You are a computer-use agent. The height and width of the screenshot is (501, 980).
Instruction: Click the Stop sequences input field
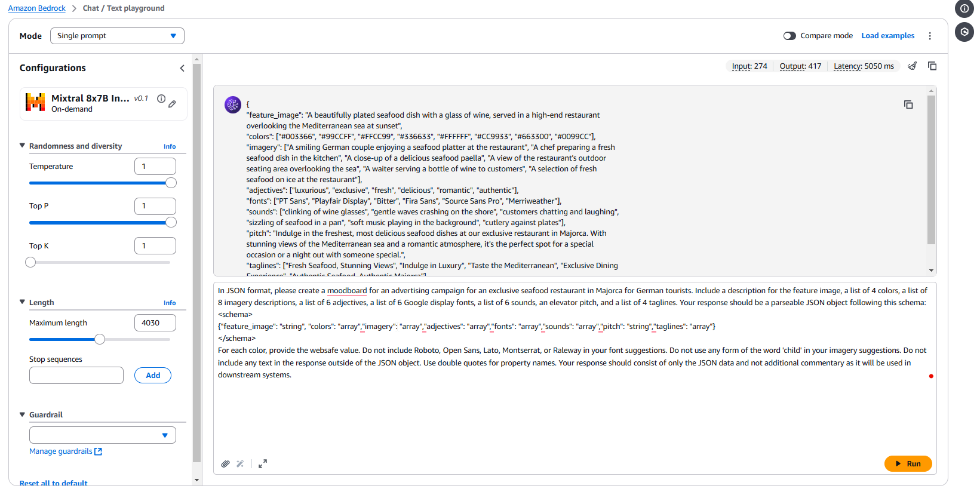(x=76, y=376)
